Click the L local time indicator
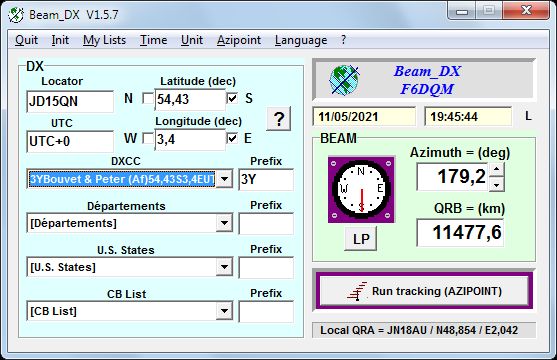This screenshot has height=360, width=557. coord(528,116)
